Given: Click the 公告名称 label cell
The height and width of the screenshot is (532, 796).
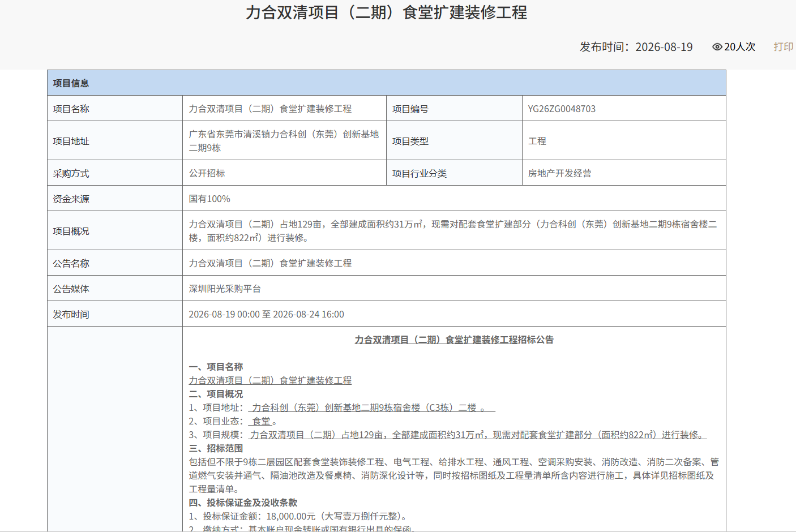Looking at the screenshot, I should point(115,263).
